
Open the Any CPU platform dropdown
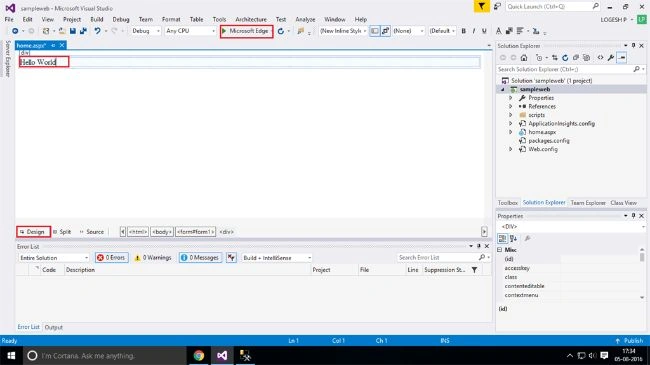coord(190,31)
